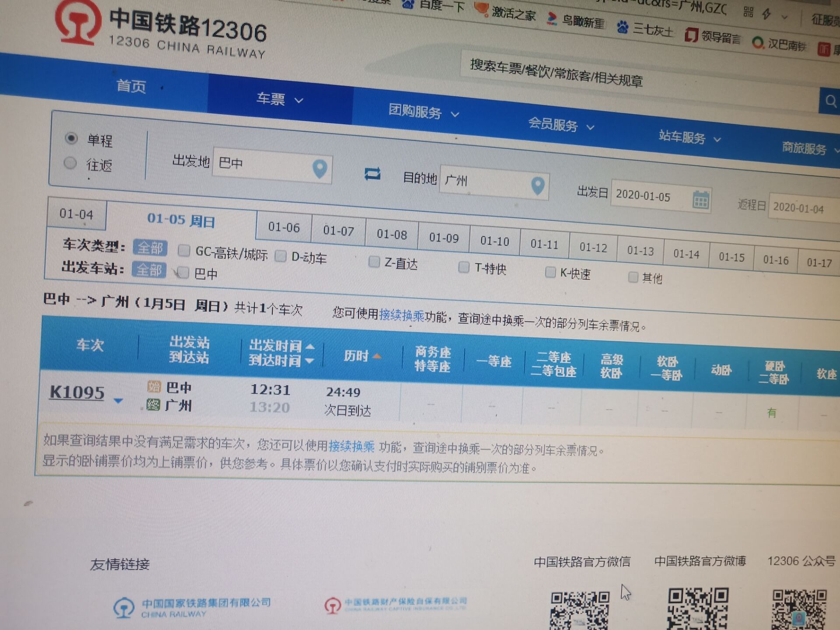
Task: Expand the 团购服务 menu
Action: [x=423, y=112]
